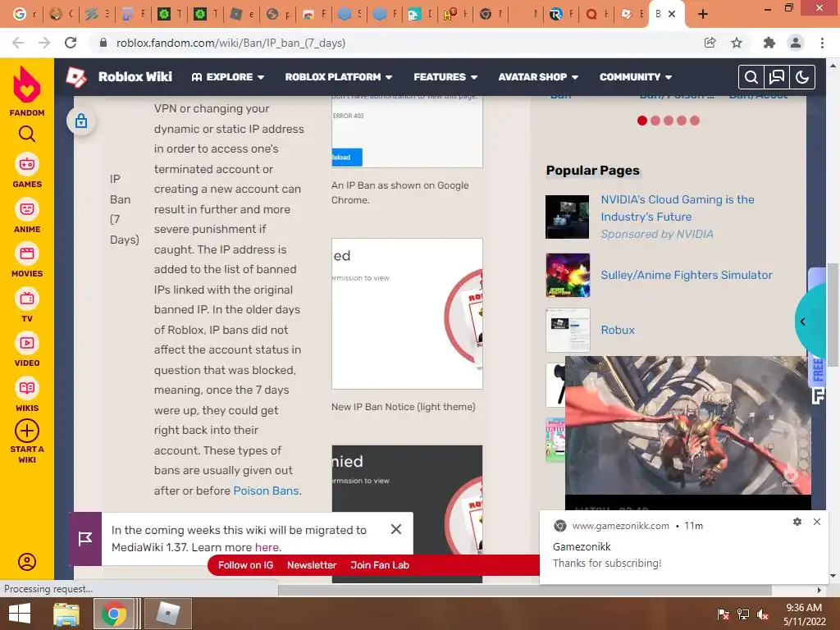Screen dimensions: 840x630
Task: Open the Explore dropdown menu
Action: (x=228, y=77)
